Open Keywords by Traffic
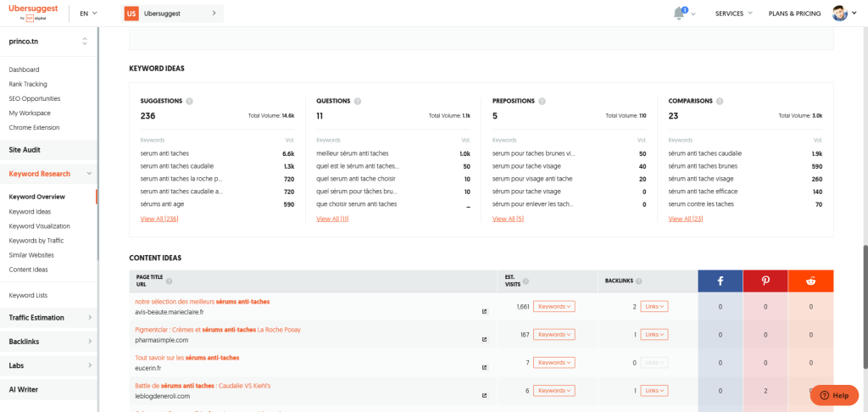The width and height of the screenshot is (868, 412). (x=36, y=241)
